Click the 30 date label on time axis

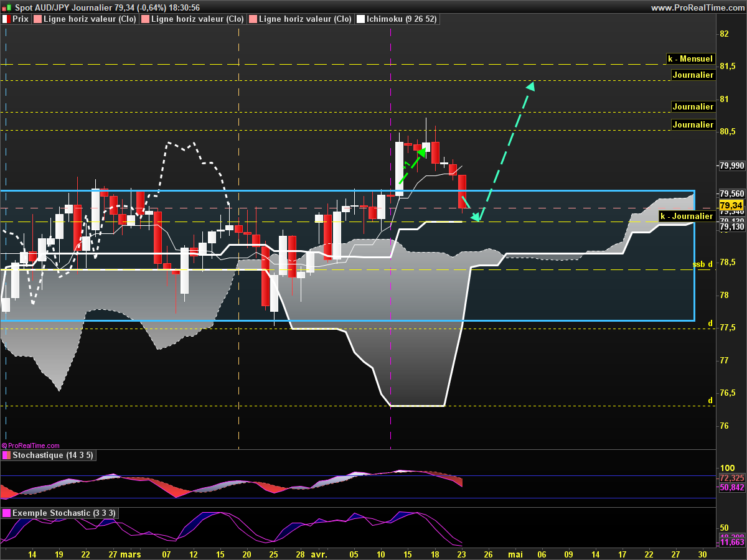702,554
